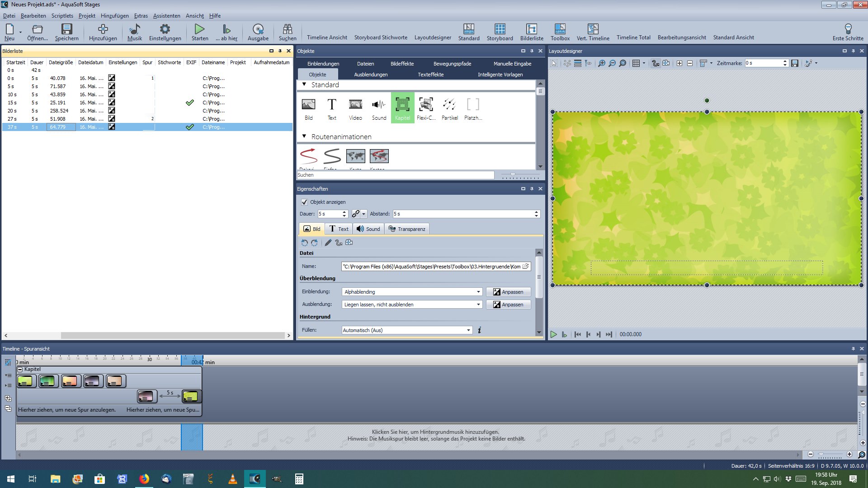Toggle the Objekt anzeigen checkbox
This screenshot has height=488, width=868.
coord(304,202)
